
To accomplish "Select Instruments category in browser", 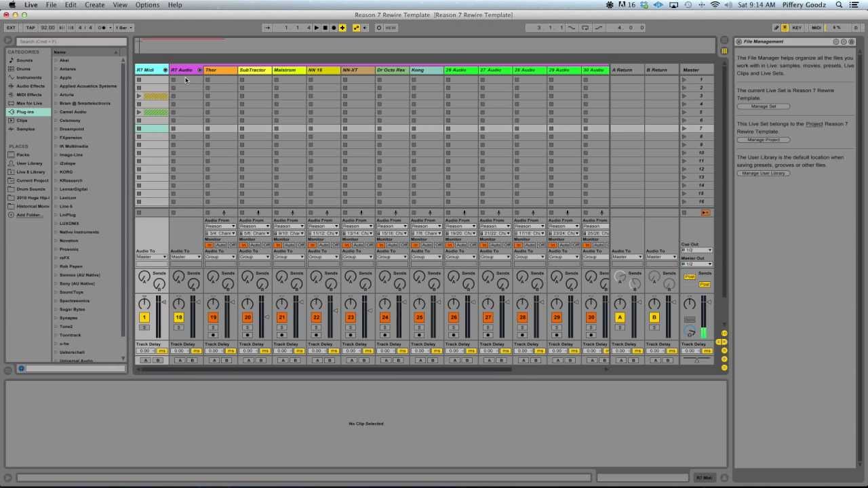I will 28,77.
